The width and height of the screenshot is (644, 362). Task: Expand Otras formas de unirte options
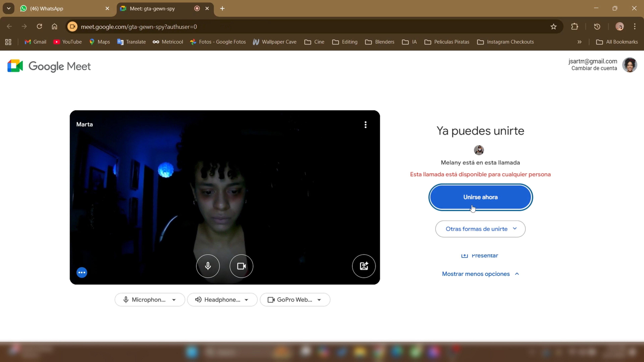[480, 229]
